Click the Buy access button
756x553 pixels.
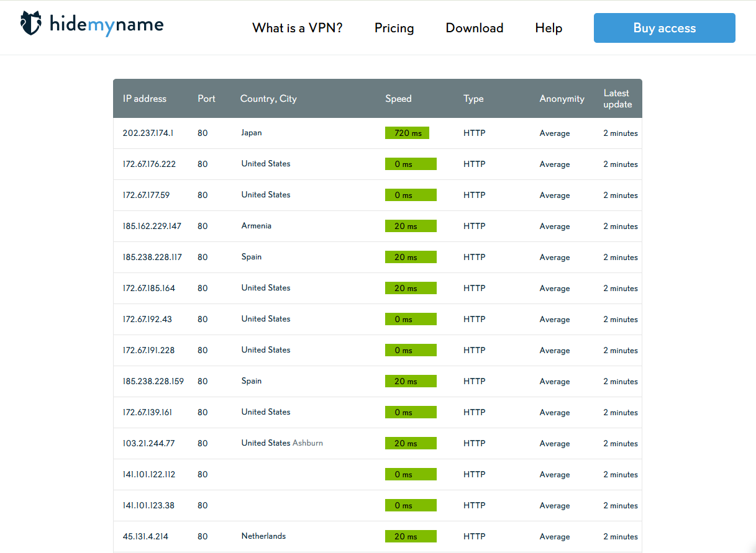665,28
